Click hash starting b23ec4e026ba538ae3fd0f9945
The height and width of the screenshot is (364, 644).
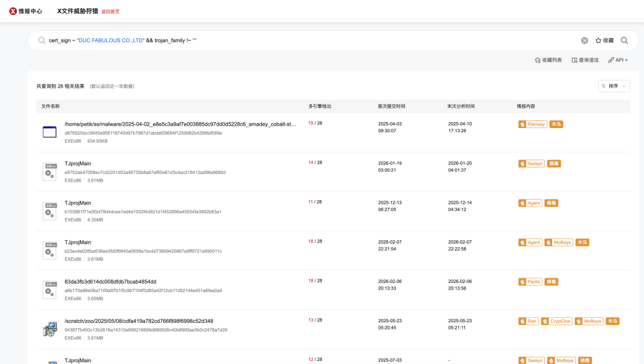pyautogui.click(x=143, y=251)
